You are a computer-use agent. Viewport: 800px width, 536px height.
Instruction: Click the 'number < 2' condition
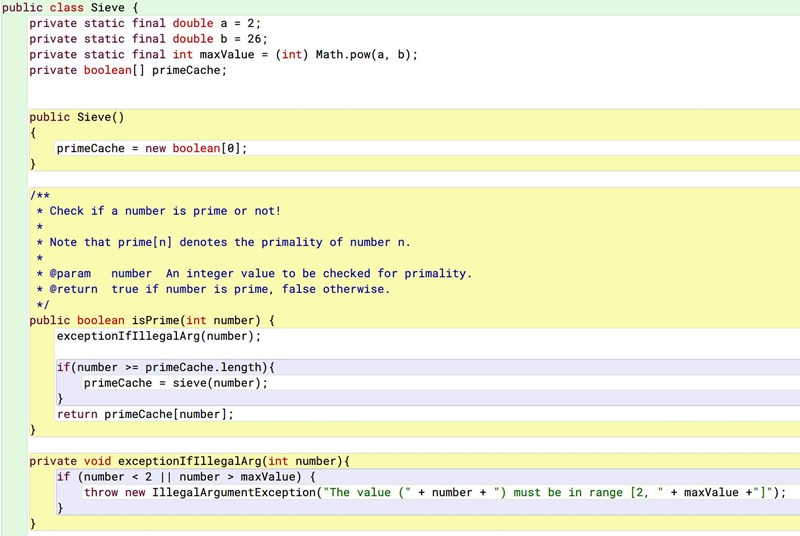tap(111, 477)
